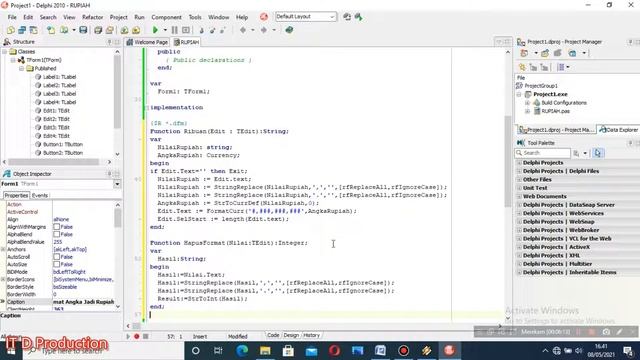Click the Set debug desktop icon

358,17
